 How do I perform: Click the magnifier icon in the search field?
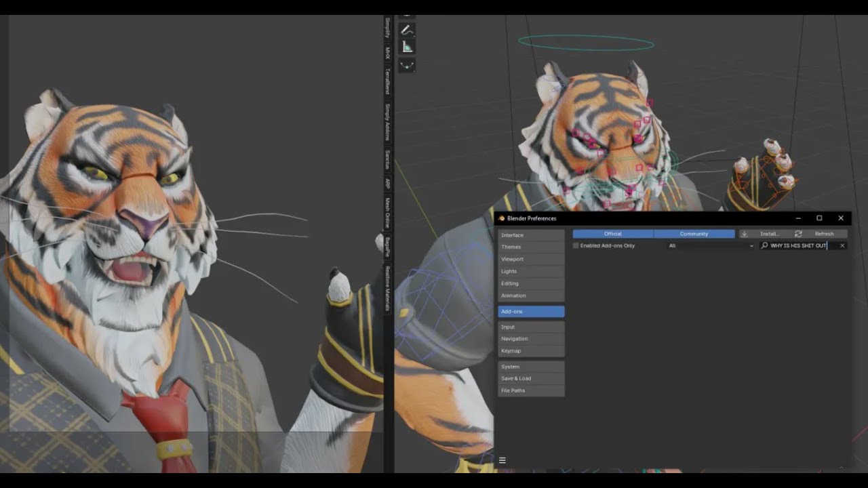click(765, 245)
